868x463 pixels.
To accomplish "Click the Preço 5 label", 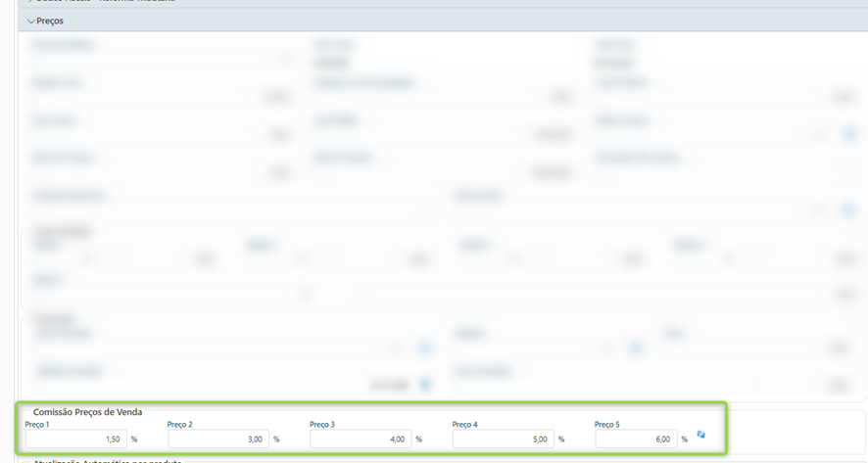I will point(606,425).
